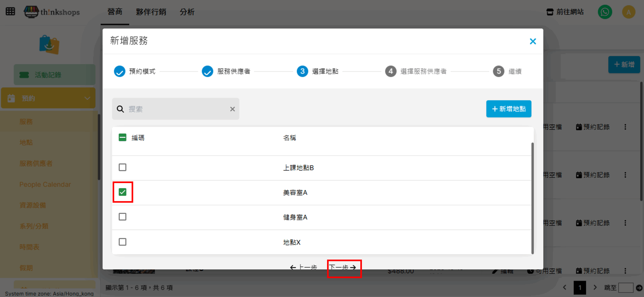Go to next page arrow in pagination

tap(595, 287)
